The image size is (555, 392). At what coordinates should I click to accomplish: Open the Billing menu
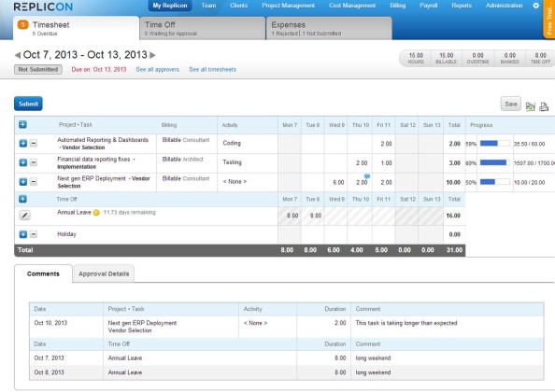[397, 6]
